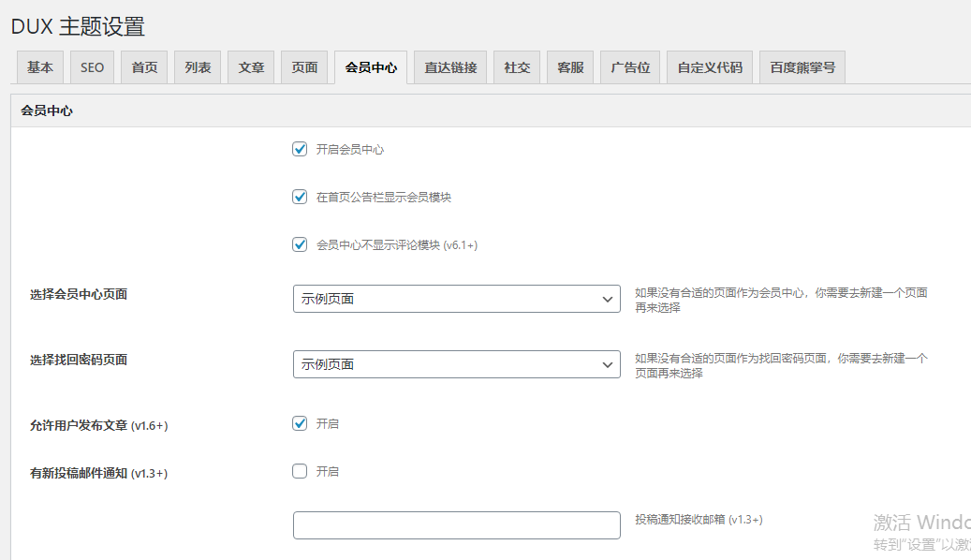Open the 页面 settings tab
The image size is (971, 560).
click(304, 66)
